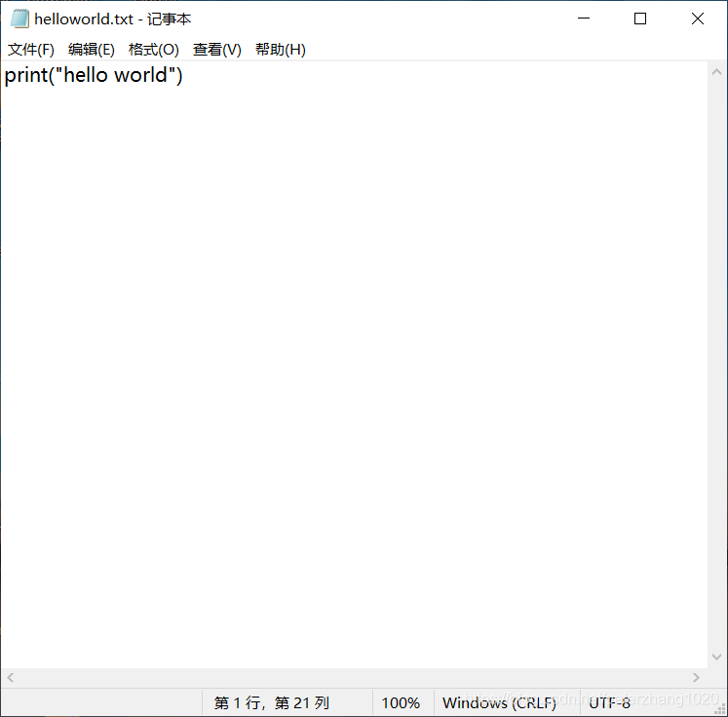Open the 编辑(E) menu
Screen dimensions: 728x717
click(91, 49)
